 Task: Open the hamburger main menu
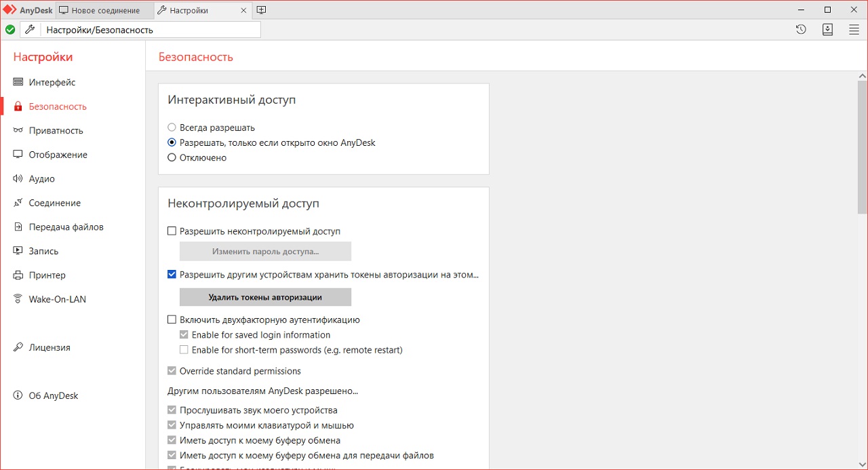pyautogui.click(x=854, y=29)
